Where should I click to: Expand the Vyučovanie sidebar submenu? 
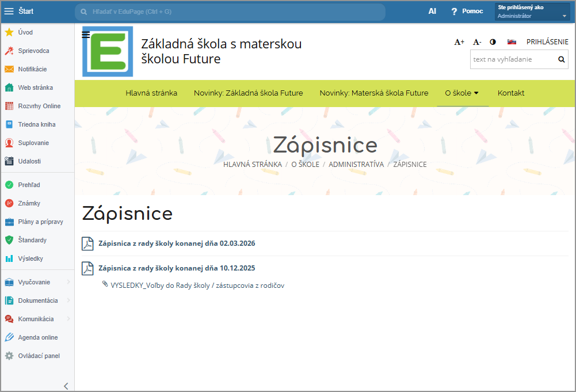[68, 282]
